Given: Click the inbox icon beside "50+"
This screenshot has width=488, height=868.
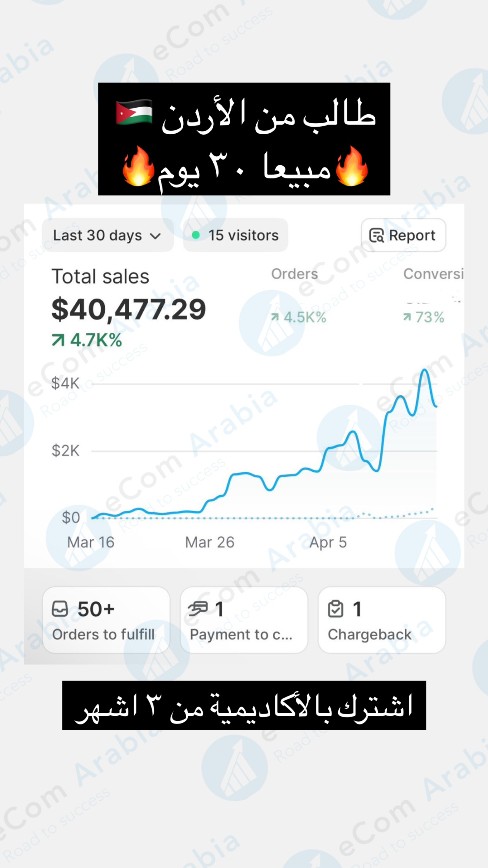Looking at the screenshot, I should point(60,609).
